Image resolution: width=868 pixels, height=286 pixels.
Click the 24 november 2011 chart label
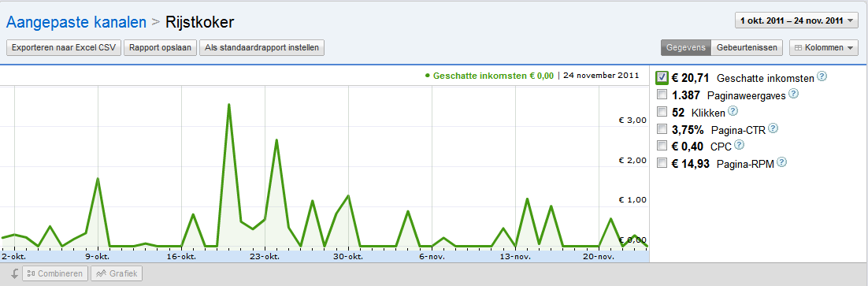(601, 76)
